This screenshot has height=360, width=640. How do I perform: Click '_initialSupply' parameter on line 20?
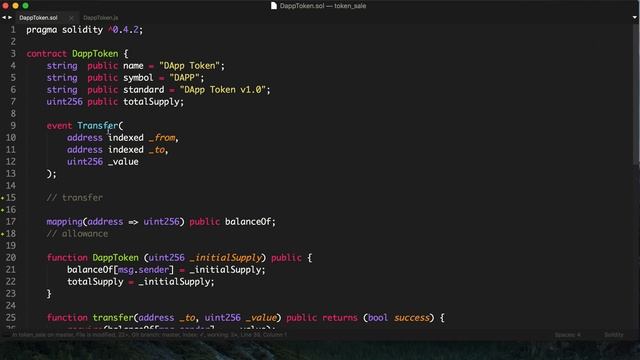[225, 258]
